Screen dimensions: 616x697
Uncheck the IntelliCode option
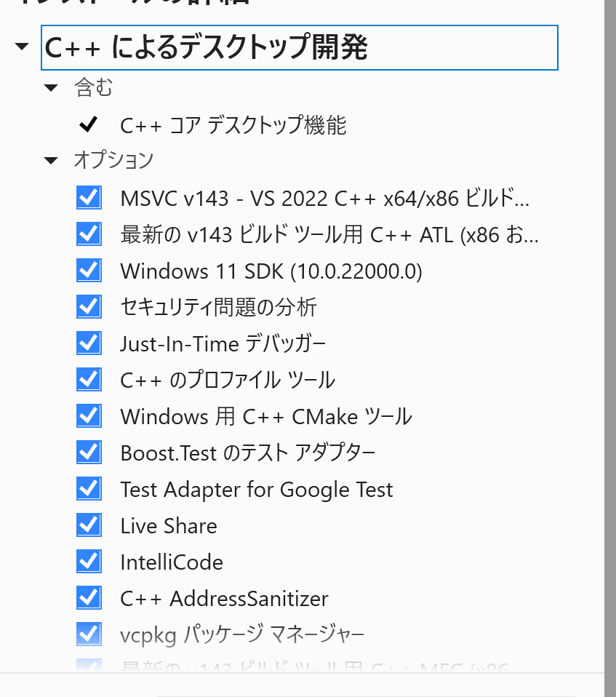pyautogui.click(x=88, y=561)
